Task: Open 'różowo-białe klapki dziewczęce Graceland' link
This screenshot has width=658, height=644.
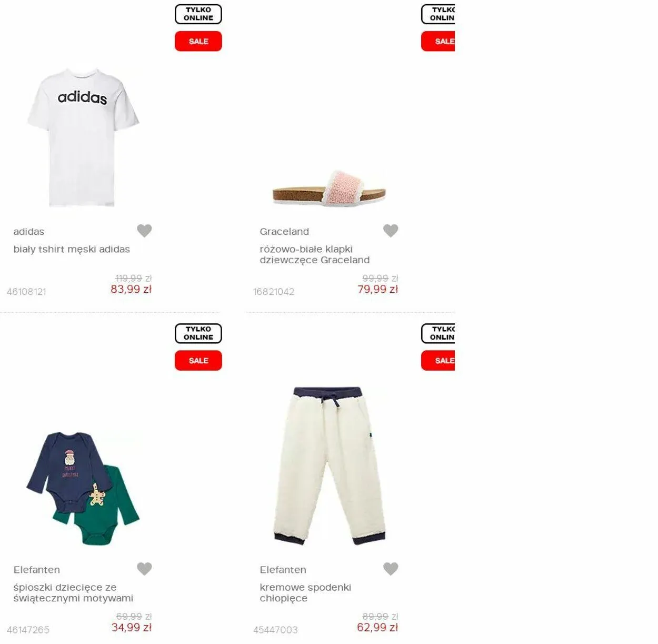Action: click(x=315, y=254)
